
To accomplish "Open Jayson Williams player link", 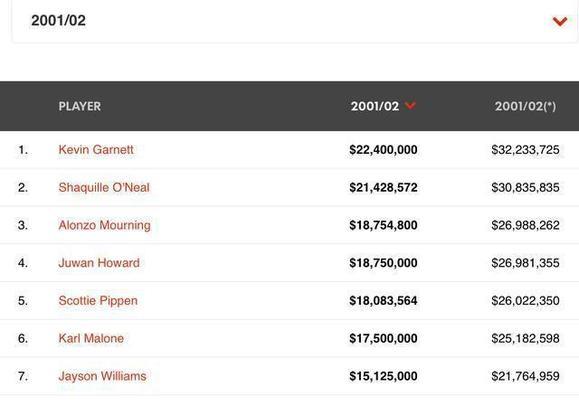I will click(x=102, y=376).
